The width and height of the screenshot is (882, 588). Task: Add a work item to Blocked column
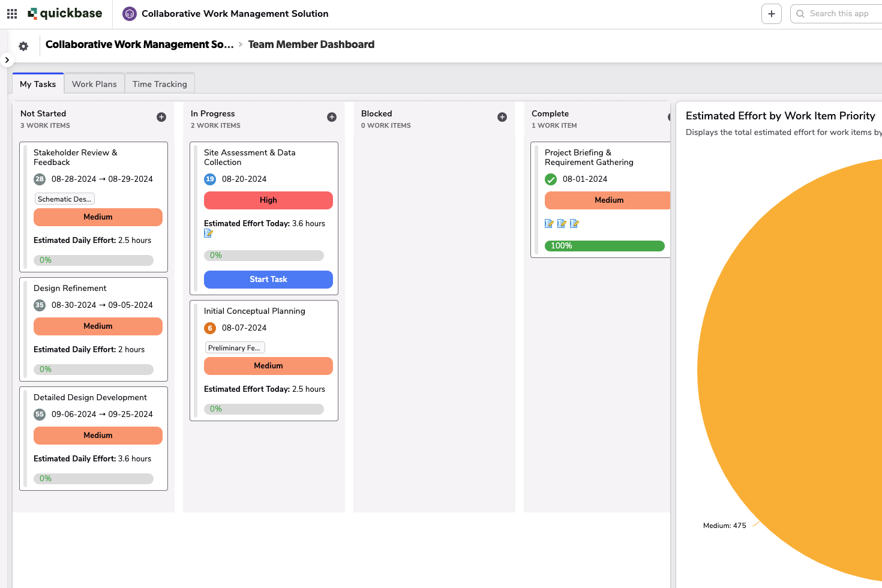pyautogui.click(x=502, y=117)
